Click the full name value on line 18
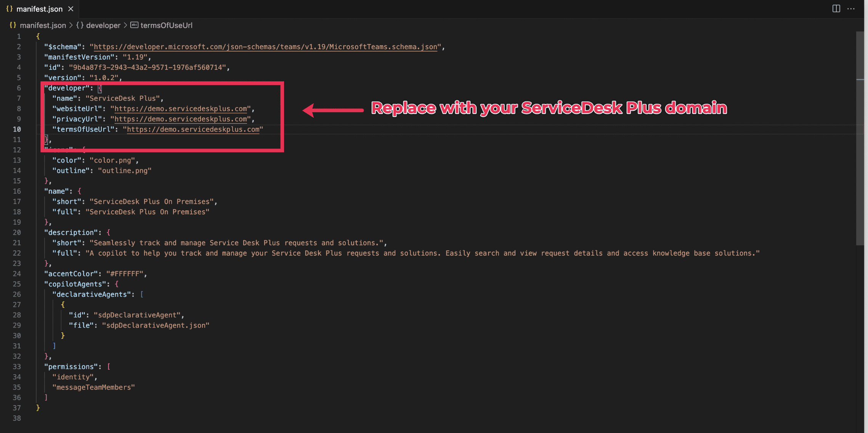The height and width of the screenshot is (433, 868). click(148, 212)
